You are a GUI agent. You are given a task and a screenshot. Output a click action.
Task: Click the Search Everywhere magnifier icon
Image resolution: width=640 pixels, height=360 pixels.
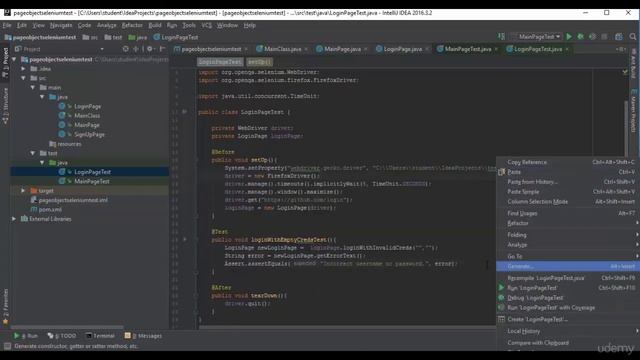(633, 36)
